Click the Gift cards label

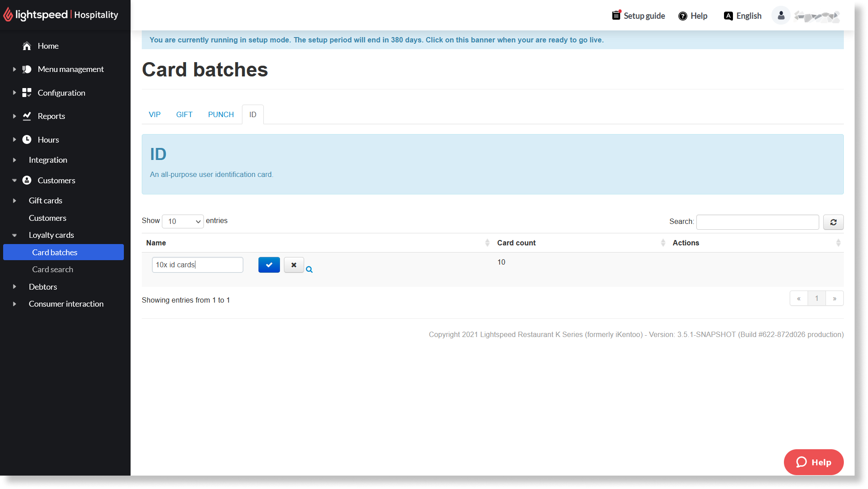click(x=46, y=201)
